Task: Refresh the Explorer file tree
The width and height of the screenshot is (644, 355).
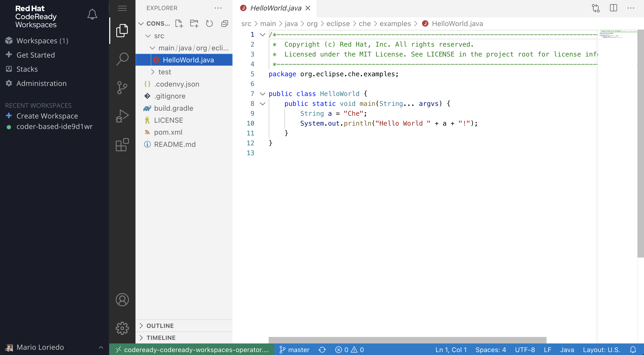Action: tap(209, 24)
